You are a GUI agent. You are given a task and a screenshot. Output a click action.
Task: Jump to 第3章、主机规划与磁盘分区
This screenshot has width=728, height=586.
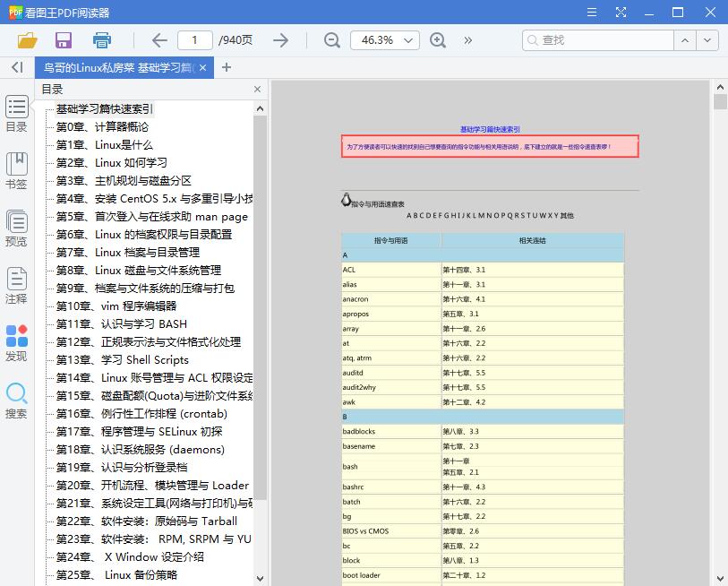tap(124, 181)
